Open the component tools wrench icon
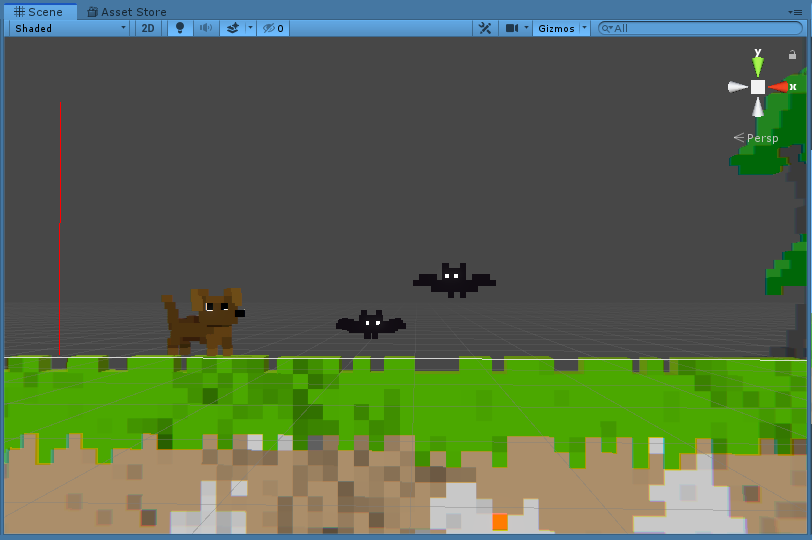This screenshot has width=812, height=540. pos(485,28)
